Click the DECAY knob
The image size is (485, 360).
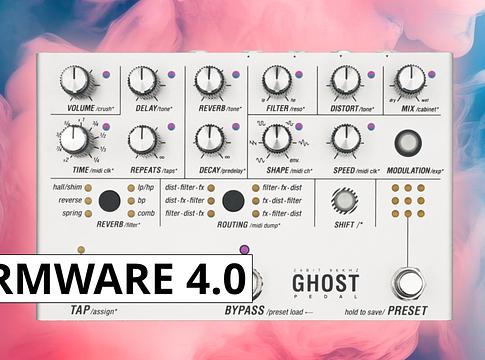[x=210, y=139]
